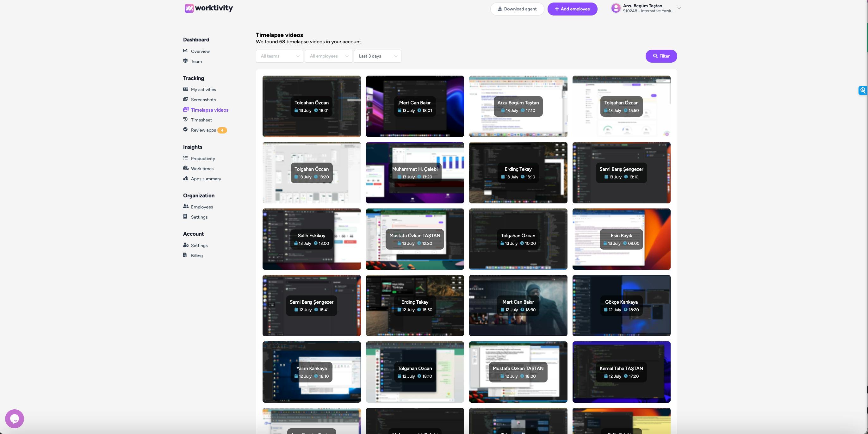Screen dimensions: 868x434
Task: Open Arzu Begüm Taştan 17:10 video
Action: [518, 106]
